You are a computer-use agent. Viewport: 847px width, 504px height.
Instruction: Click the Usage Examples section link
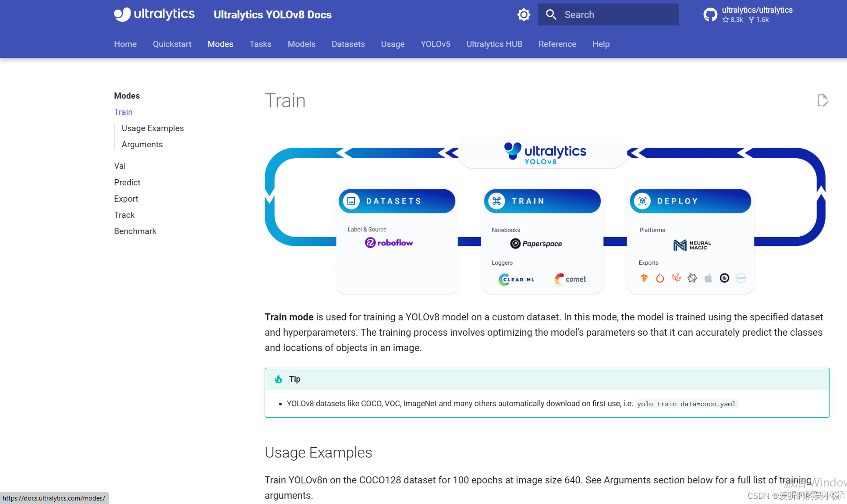click(152, 128)
